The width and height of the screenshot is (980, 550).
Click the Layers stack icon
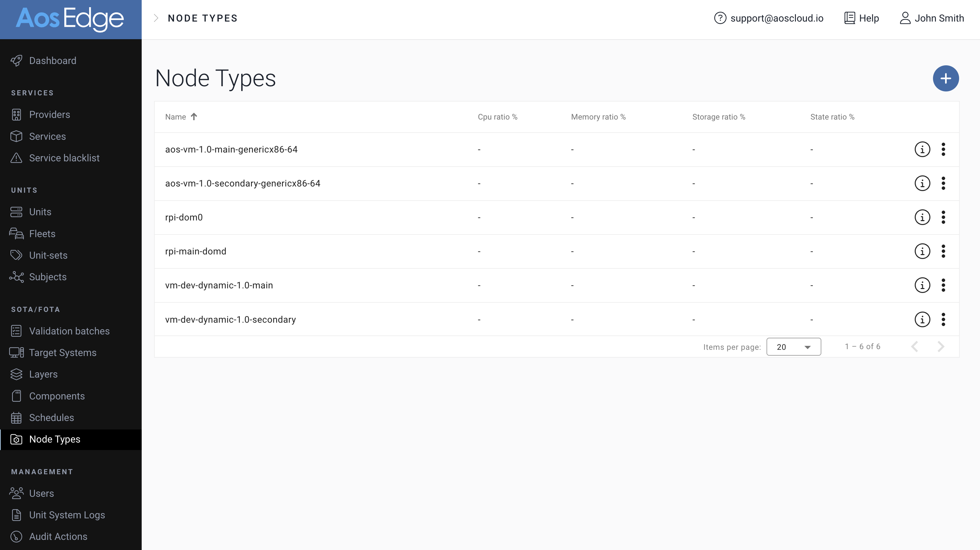click(x=16, y=374)
